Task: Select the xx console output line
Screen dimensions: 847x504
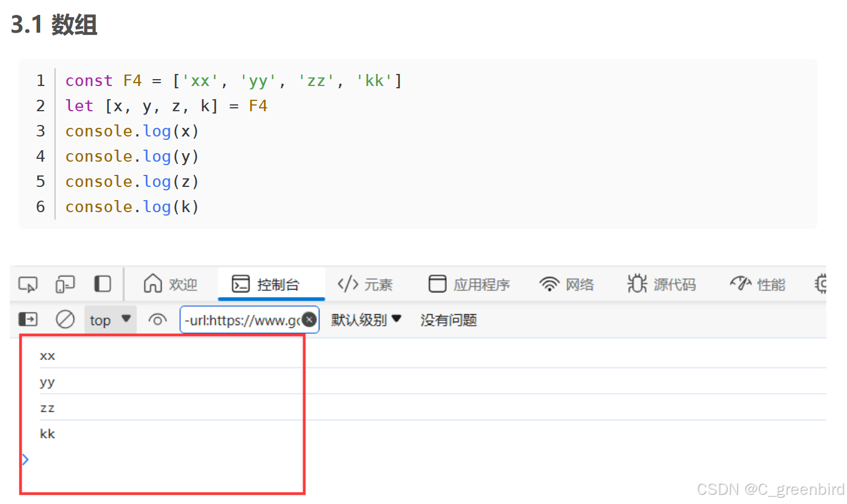Action: coord(48,356)
